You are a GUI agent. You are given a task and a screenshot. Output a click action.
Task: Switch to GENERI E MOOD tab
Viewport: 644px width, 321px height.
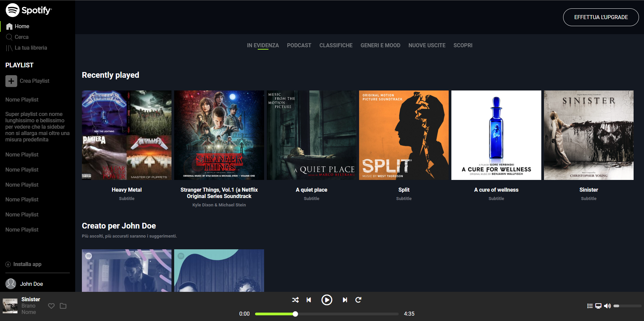[x=380, y=45]
